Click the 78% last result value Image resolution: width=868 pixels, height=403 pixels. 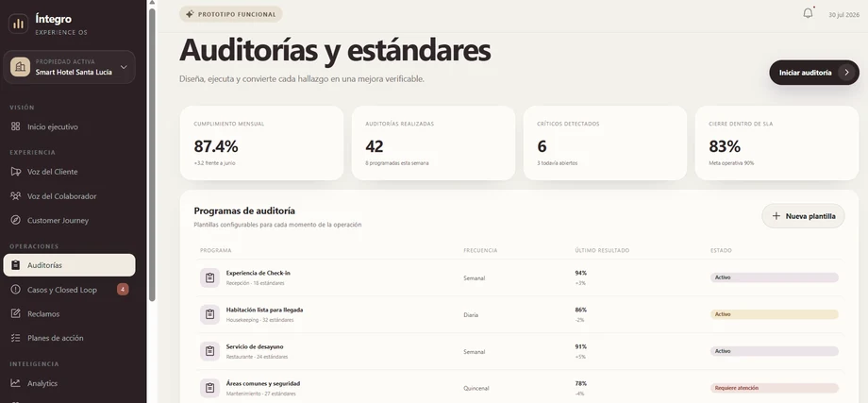pyautogui.click(x=580, y=383)
